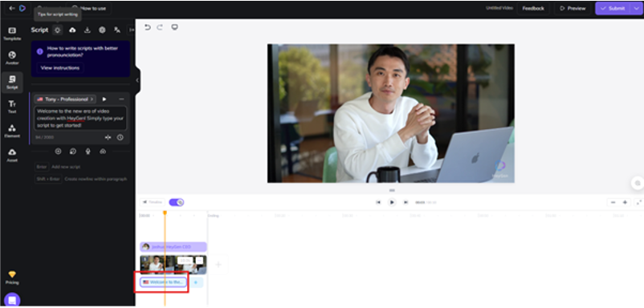Skip to next scene
This screenshot has width=644, height=308.
coord(406,202)
